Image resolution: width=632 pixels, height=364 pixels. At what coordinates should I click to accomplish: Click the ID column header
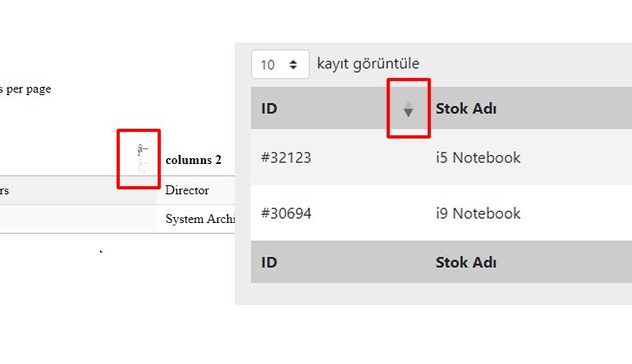(x=269, y=108)
